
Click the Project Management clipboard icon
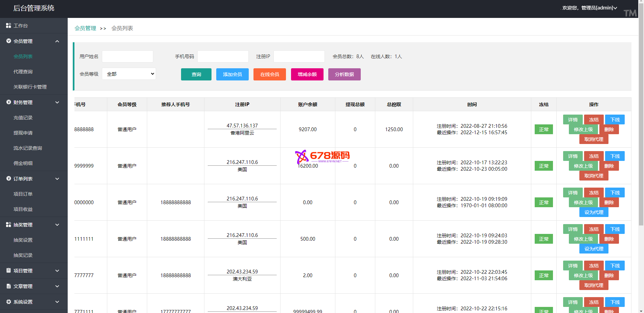click(8, 270)
